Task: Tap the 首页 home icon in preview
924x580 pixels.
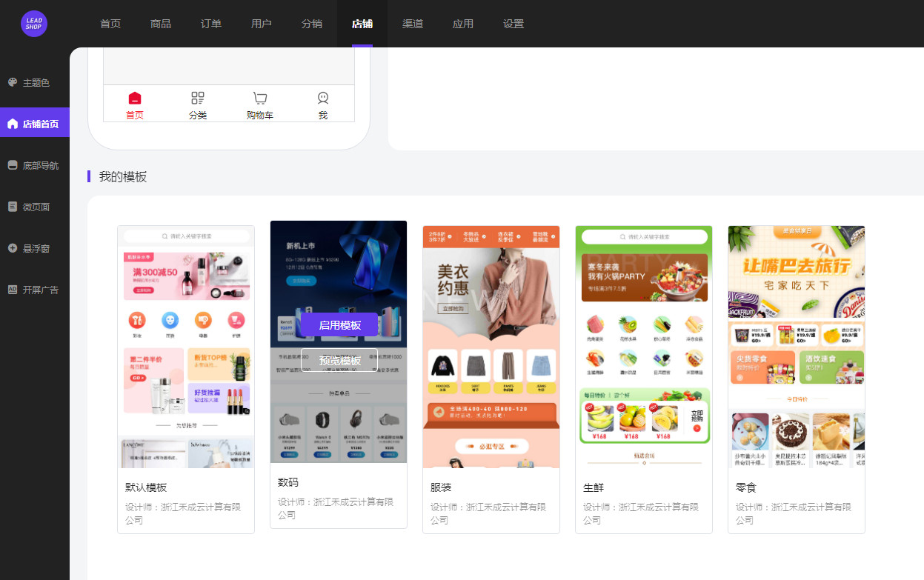Action: tap(134, 98)
